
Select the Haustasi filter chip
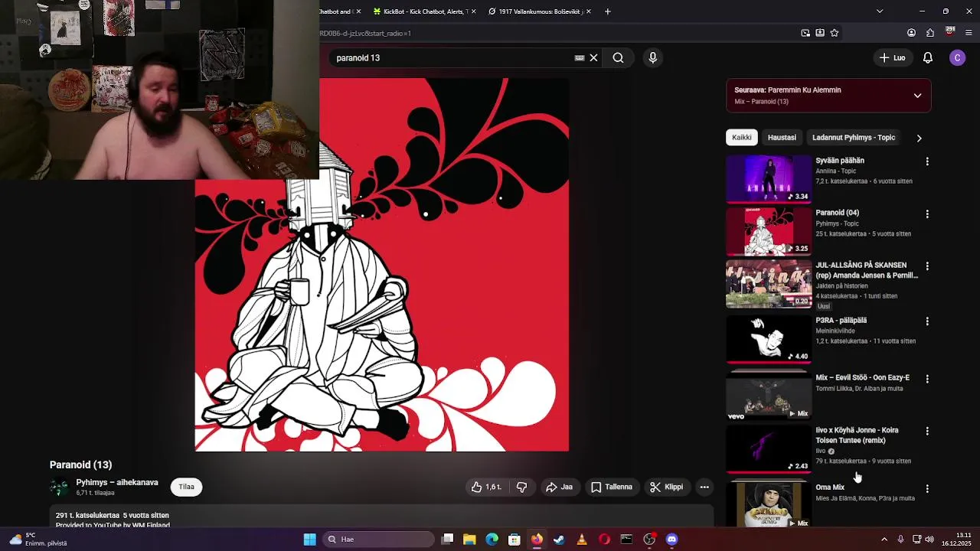782,138
